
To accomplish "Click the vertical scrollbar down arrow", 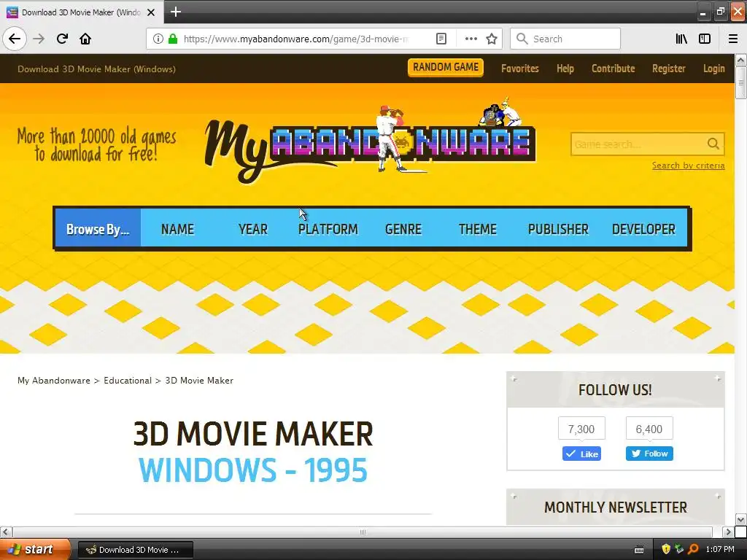I will 740,519.
